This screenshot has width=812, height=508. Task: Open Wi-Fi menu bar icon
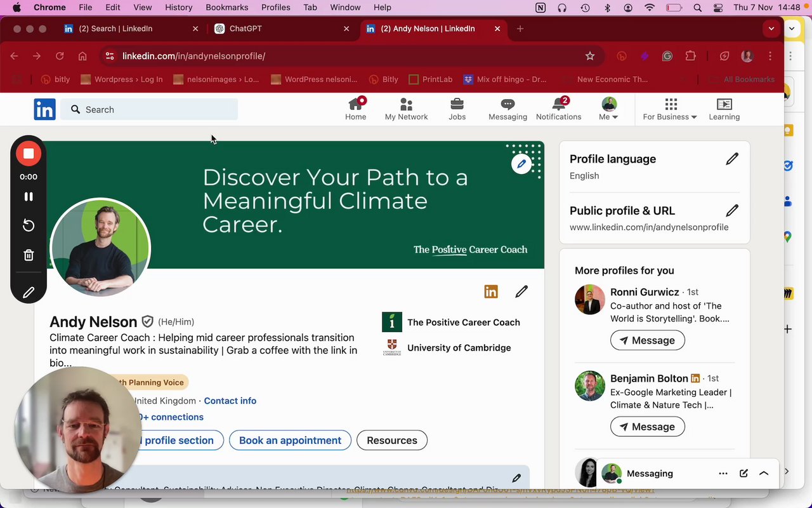pyautogui.click(x=650, y=8)
